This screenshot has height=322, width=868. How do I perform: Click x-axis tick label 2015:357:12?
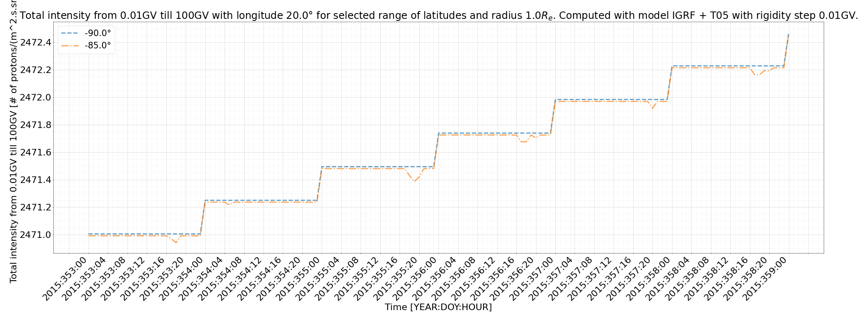[591, 279]
